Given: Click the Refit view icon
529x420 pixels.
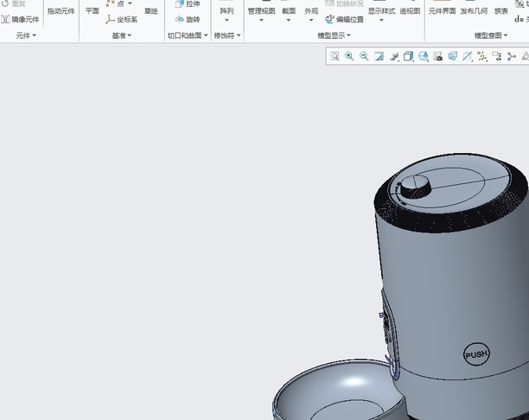Looking at the screenshot, I should (x=335, y=56).
